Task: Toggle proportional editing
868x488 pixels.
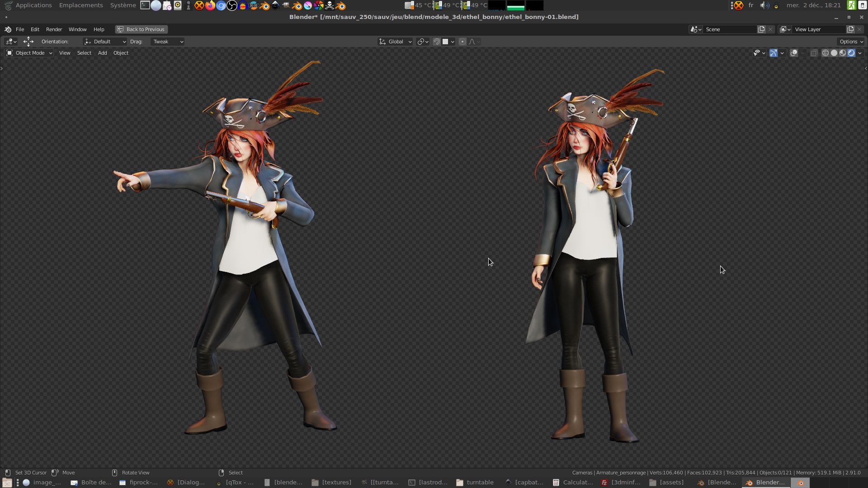Action: [x=462, y=42]
